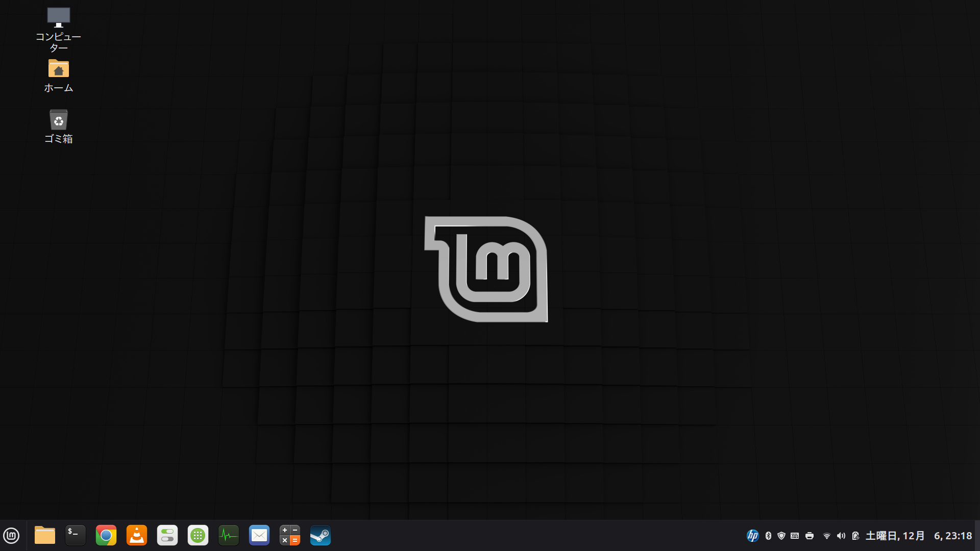Click the green grid app icon
The width and height of the screenshot is (980, 551).
(x=198, y=536)
